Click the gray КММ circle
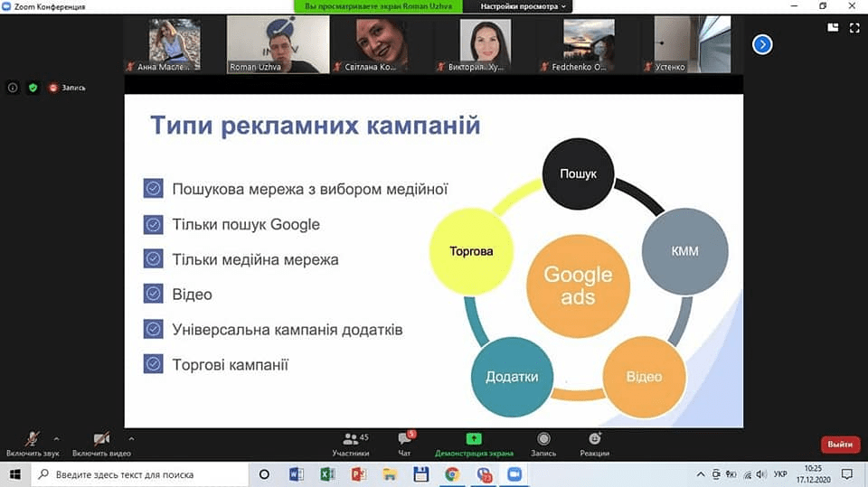This screenshot has height=487, width=868. pos(684,251)
